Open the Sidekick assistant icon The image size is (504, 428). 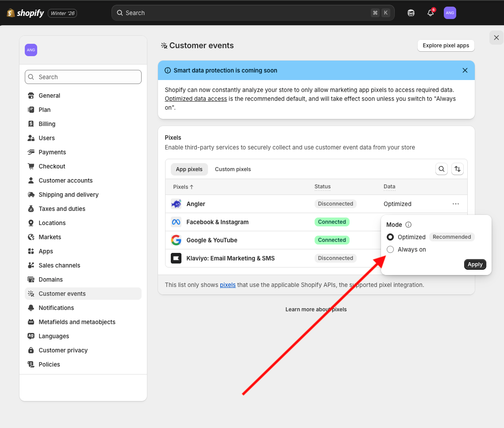point(411,13)
